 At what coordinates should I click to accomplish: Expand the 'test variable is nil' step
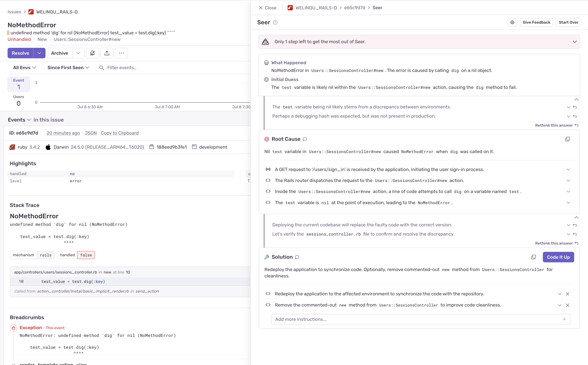(x=568, y=203)
